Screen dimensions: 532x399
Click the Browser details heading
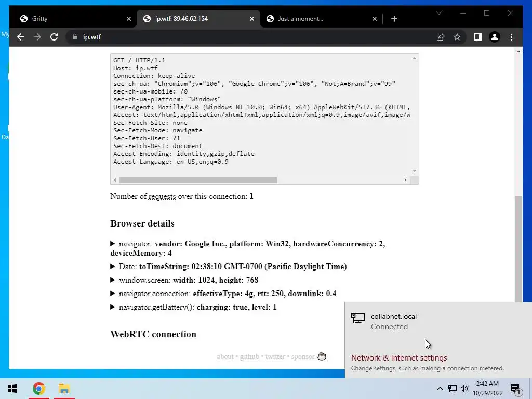(x=142, y=223)
